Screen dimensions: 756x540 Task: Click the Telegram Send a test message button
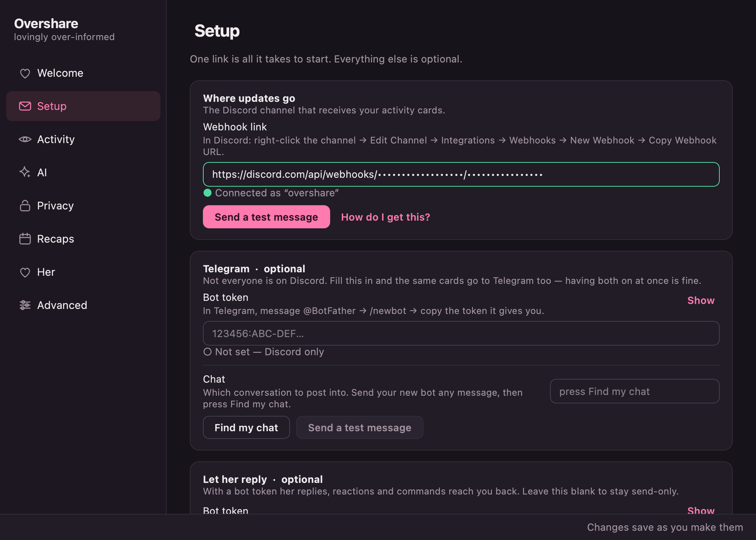[360, 428]
